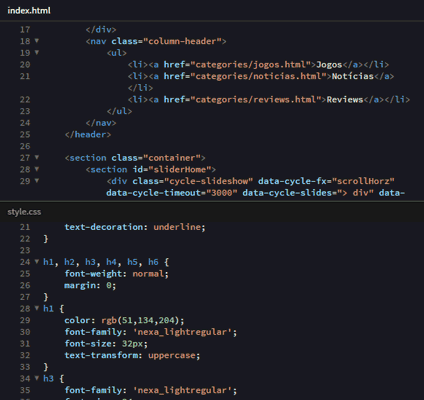The width and height of the screenshot is (424, 400).
Task: Collapse the ul element at line 19
Action: (x=37, y=52)
